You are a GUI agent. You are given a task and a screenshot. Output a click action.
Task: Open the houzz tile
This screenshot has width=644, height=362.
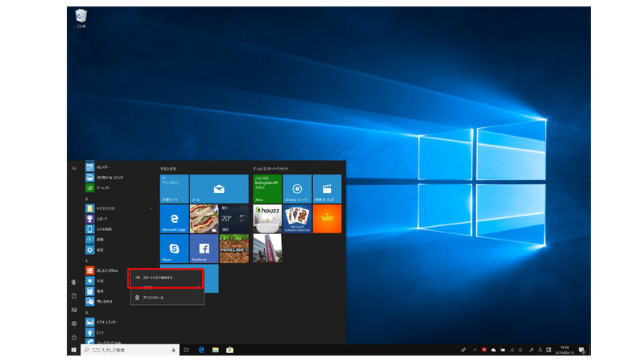[x=267, y=219]
